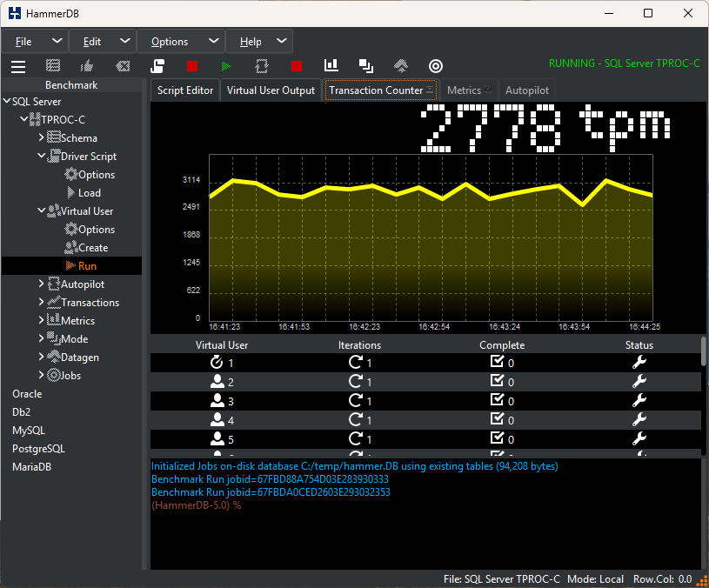The height and width of the screenshot is (588, 709).
Task: Select Options under Driver Script
Action: pos(90,175)
